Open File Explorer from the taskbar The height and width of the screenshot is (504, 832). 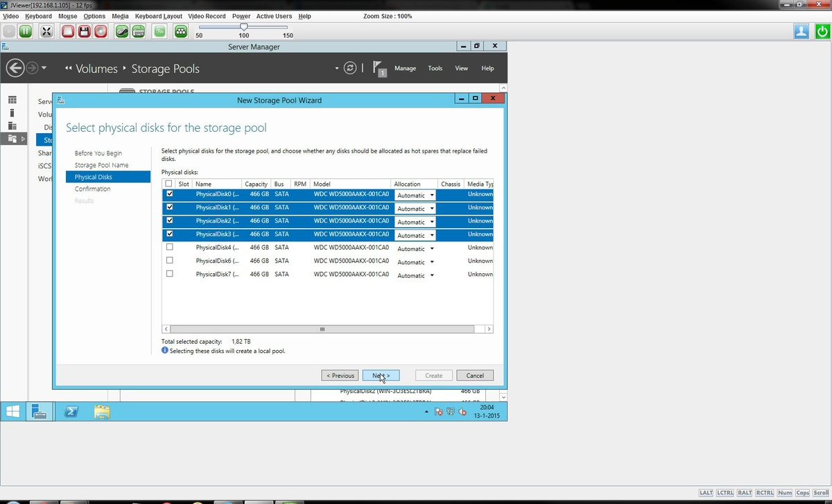click(x=101, y=412)
